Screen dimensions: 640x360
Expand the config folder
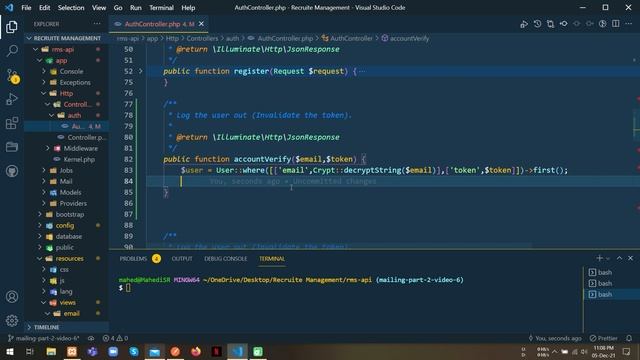[x=65, y=225]
